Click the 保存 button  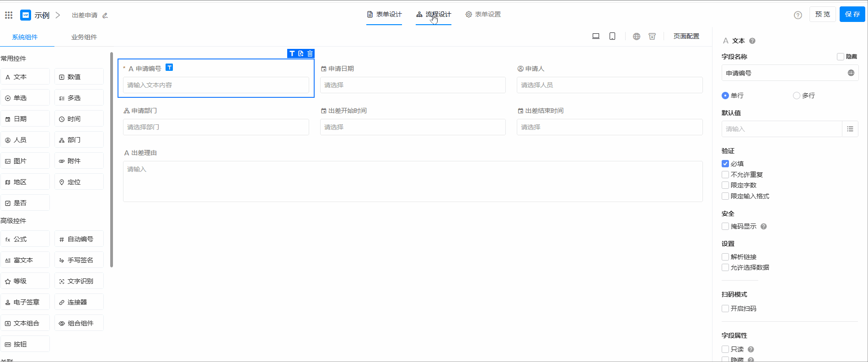coord(852,14)
